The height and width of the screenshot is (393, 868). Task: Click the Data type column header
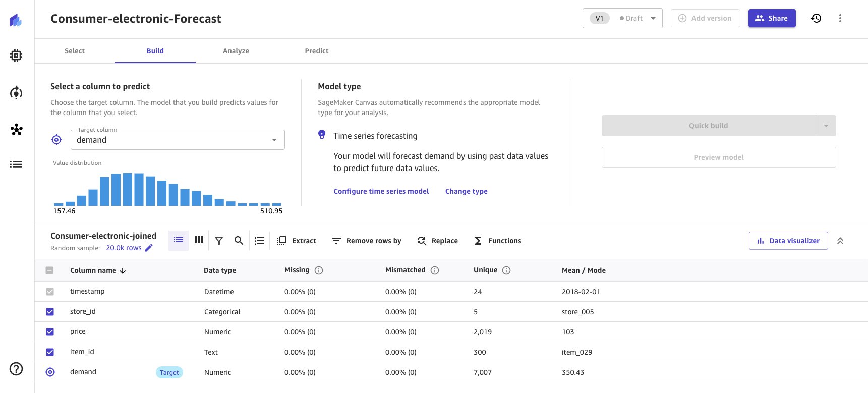(x=220, y=270)
